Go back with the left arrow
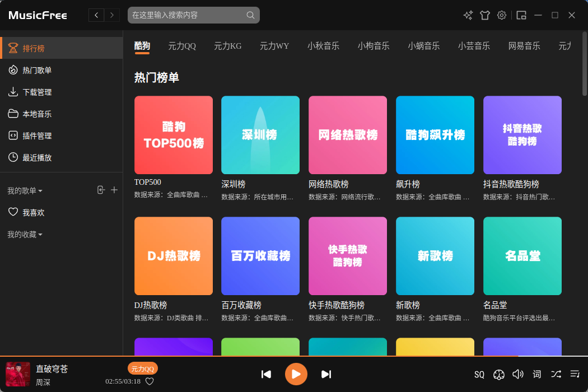The width and height of the screenshot is (588, 392). coord(96,15)
